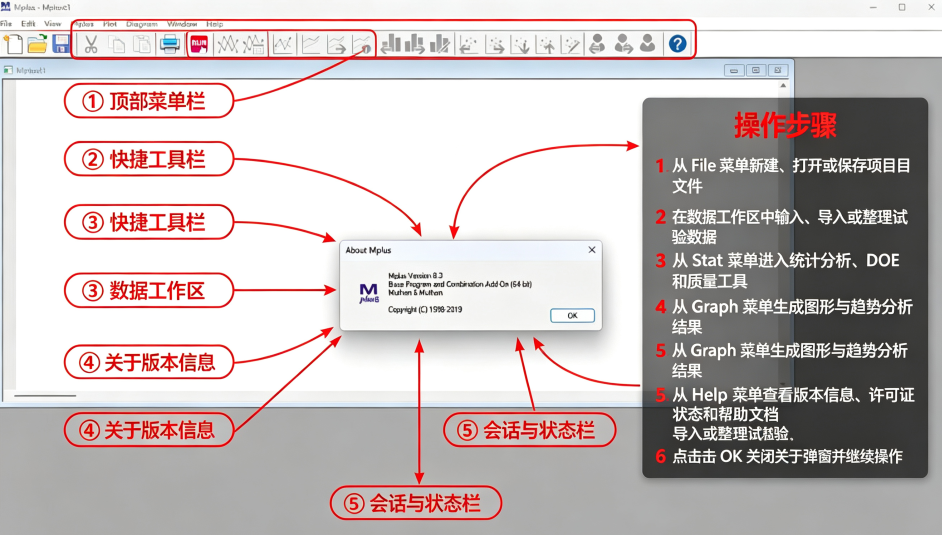Click the bar chart with left arrow icon
Image resolution: width=942 pixels, height=535 pixels.
[390, 44]
